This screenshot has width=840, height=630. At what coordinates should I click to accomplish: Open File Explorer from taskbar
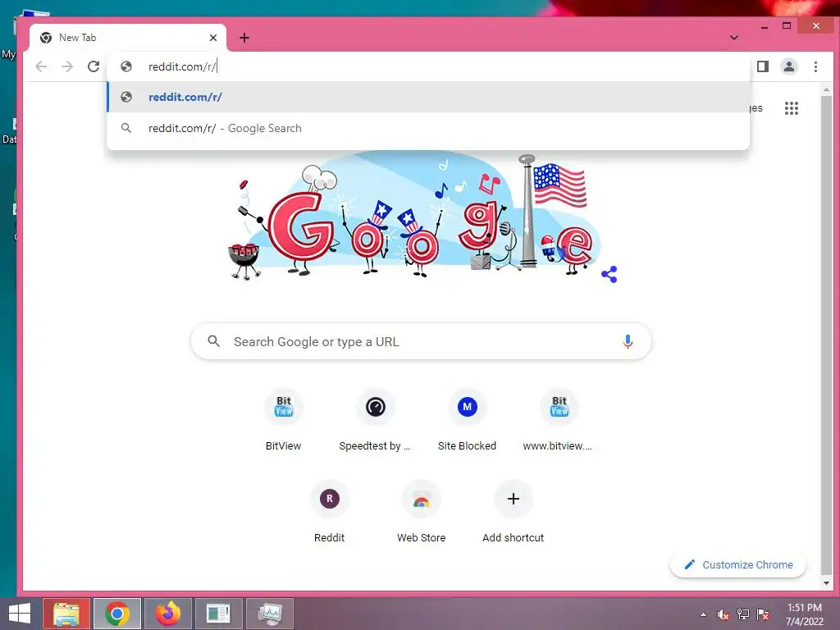(66, 614)
